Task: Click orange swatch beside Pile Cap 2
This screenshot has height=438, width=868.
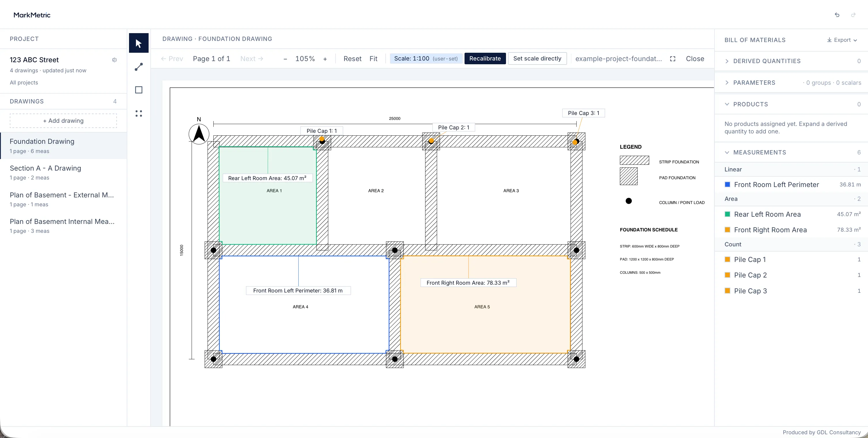Action: point(727,275)
